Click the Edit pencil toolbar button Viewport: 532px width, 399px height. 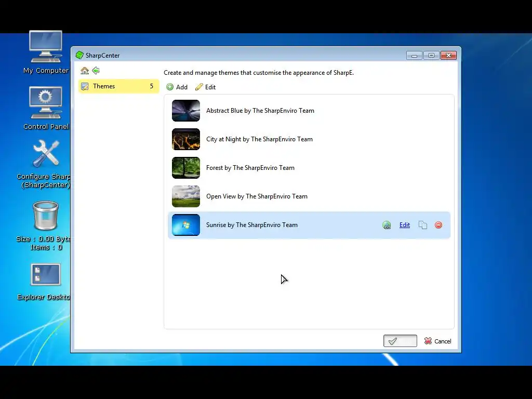(205, 87)
